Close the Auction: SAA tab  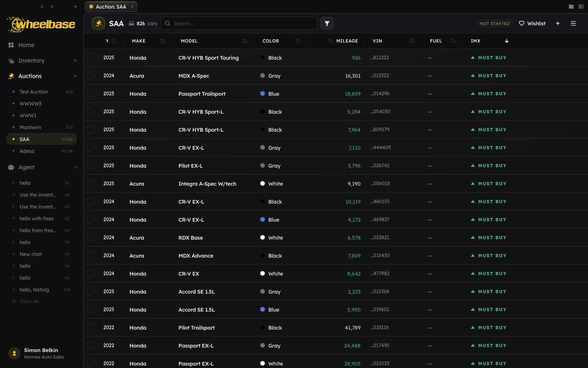132,7
